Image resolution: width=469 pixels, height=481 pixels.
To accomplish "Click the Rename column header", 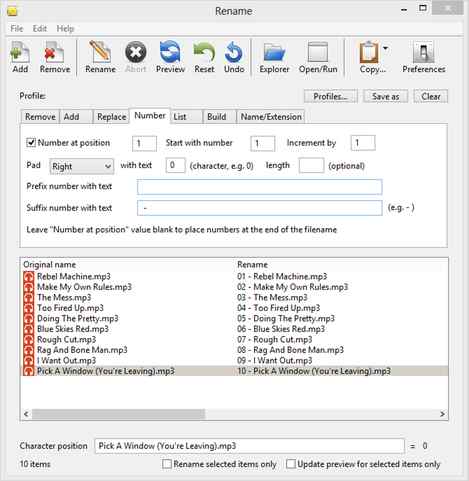I will coord(252,265).
